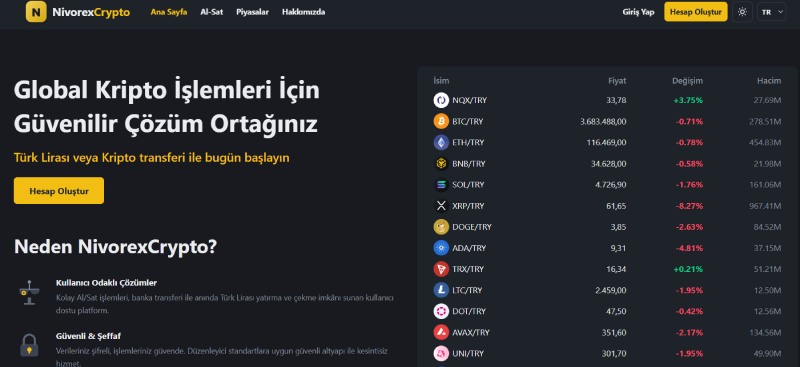Select the ADA/TRY pair name
Viewport: 800px width, 367px height.
pyautogui.click(x=469, y=248)
